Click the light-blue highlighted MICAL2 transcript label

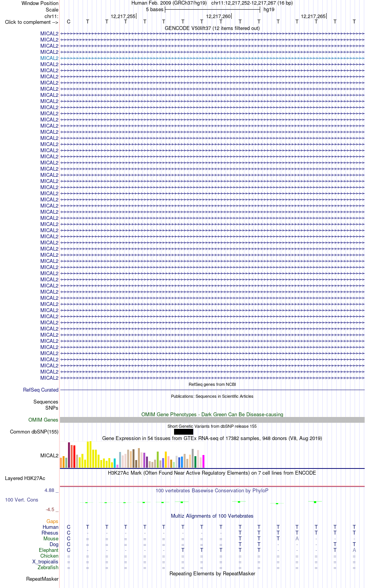(x=49, y=58)
